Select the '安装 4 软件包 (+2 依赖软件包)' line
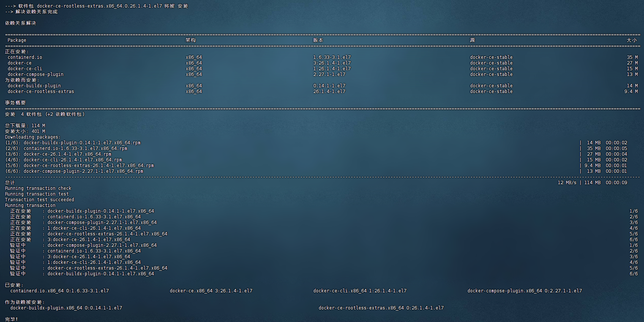This screenshot has width=644, height=322. click(45, 114)
